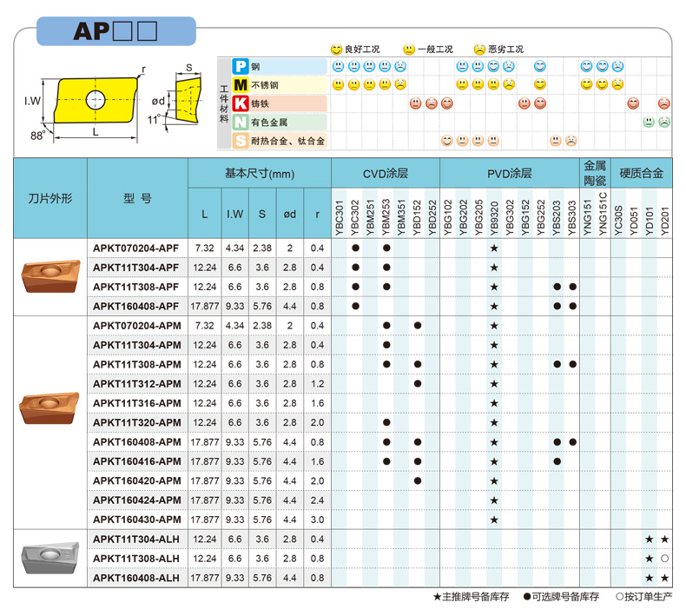Click the r value 3.0 cell

(x=317, y=520)
